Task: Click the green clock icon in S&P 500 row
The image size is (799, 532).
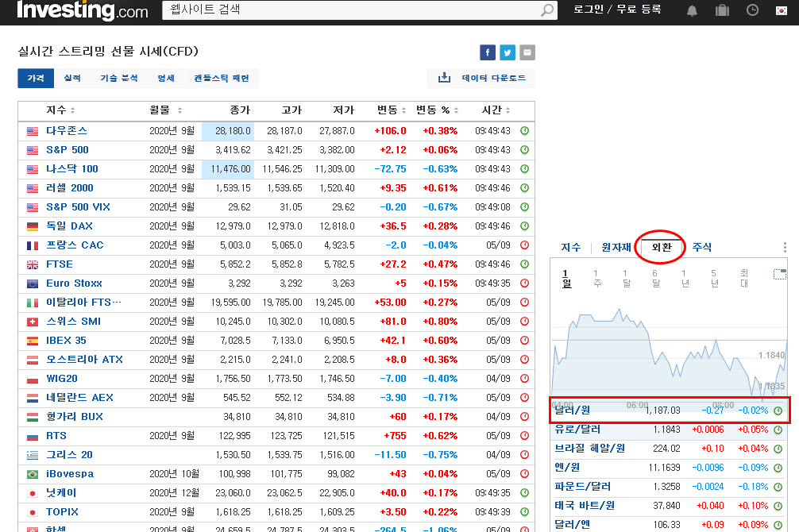Action: [524, 150]
